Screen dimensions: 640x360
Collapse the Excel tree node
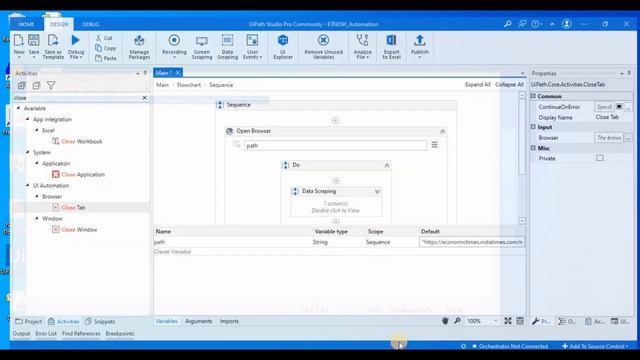tap(37, 130)
